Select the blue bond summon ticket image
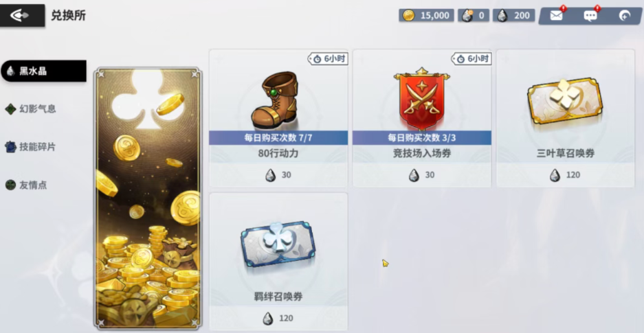Viewport: 644px width, 333px height. 278,244
